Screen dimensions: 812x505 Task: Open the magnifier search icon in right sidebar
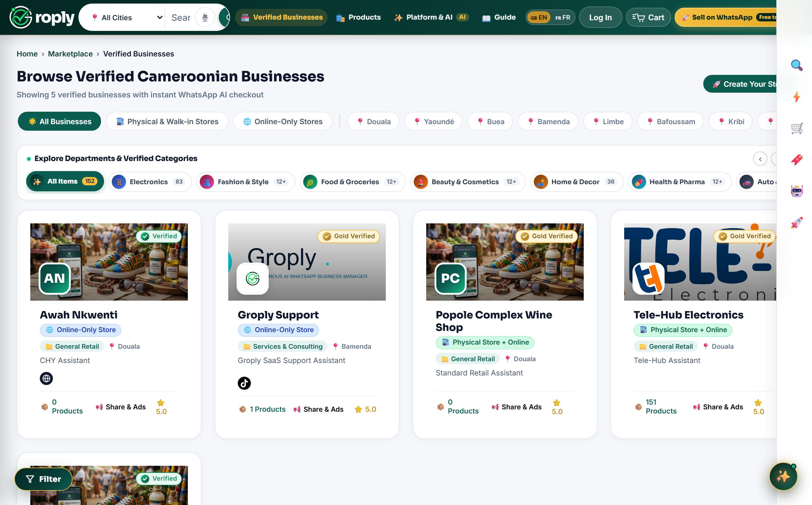coord(797,65)
